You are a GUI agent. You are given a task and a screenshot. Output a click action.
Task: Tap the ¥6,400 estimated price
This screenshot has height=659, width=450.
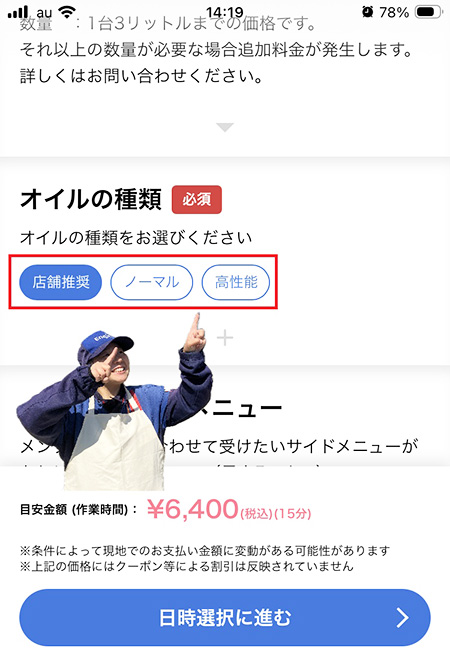pos(193,509)
